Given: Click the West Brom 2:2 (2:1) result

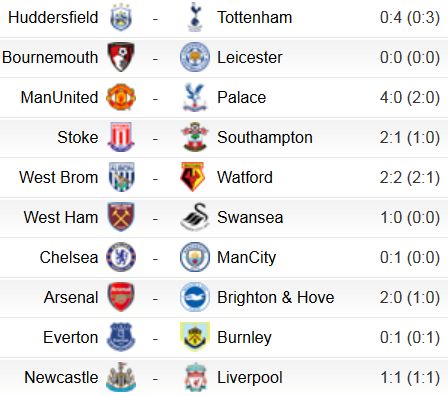Looking at the screenshot, I should [x=410, y=177].
